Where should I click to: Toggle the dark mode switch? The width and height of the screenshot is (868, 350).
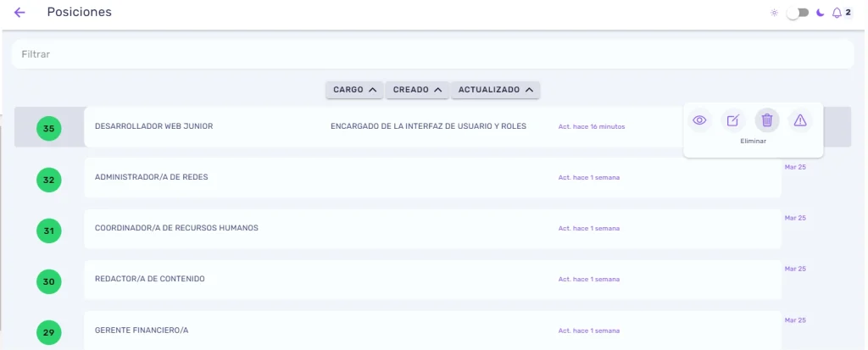(798, 13)
